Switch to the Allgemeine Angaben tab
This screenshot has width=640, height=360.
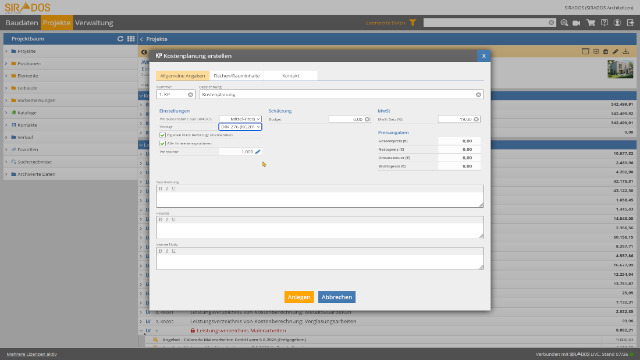click(x=182, y=76)
